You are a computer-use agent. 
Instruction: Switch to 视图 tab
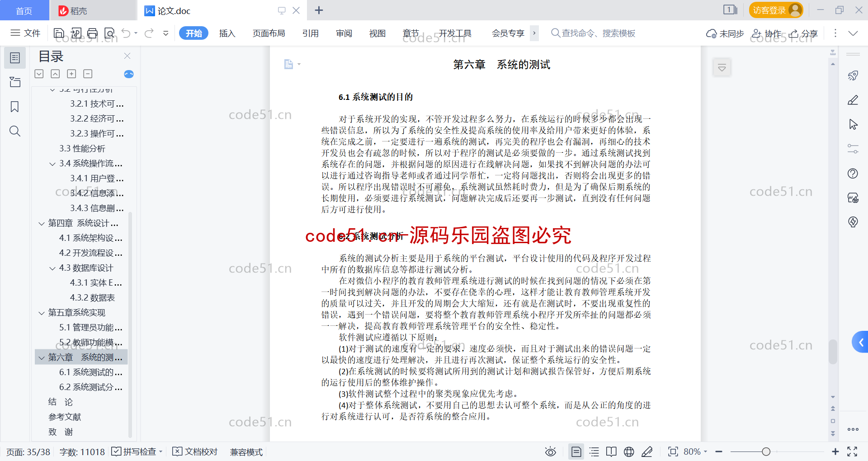(x=377, y=33)
